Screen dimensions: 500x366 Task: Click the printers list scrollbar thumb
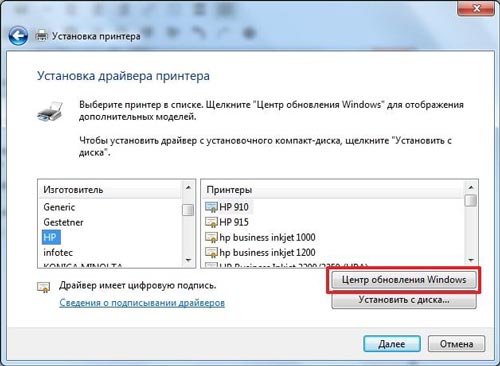pos(471,201)
